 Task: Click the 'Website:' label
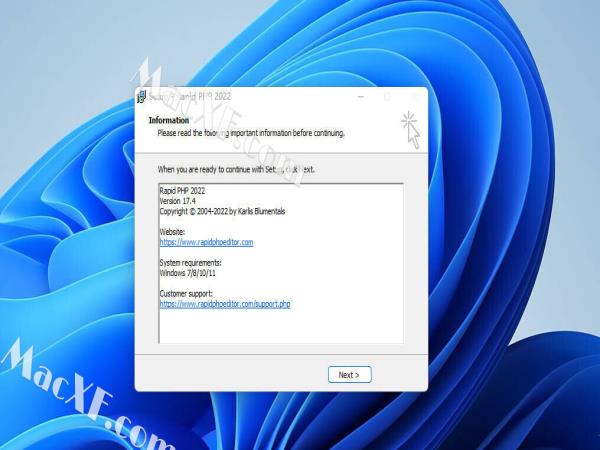172,232
